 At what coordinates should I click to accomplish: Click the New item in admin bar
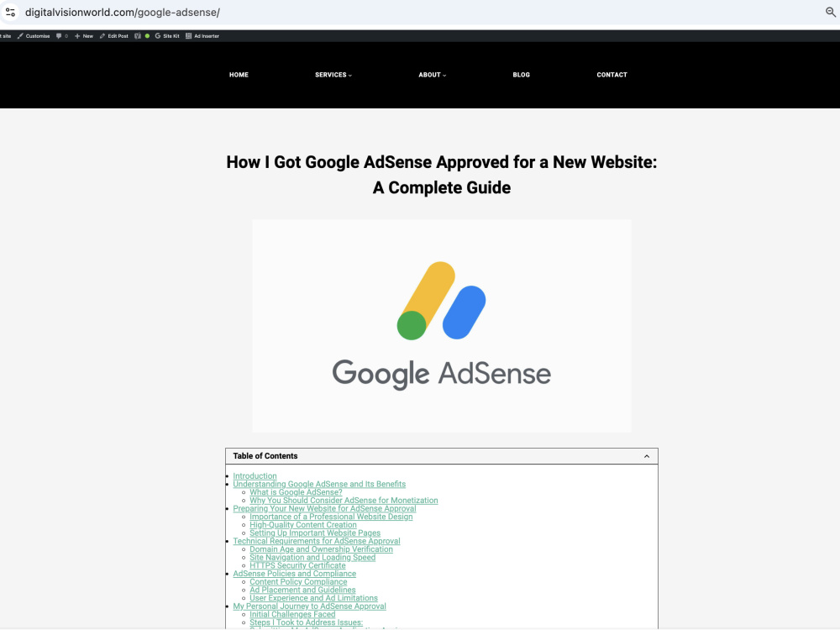(84, 36)
